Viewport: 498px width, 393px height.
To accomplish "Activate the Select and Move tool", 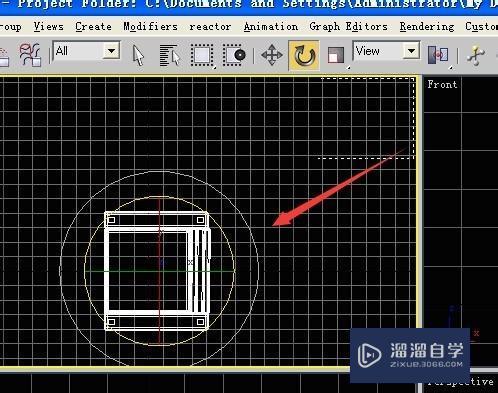I will tap(272, 55).
